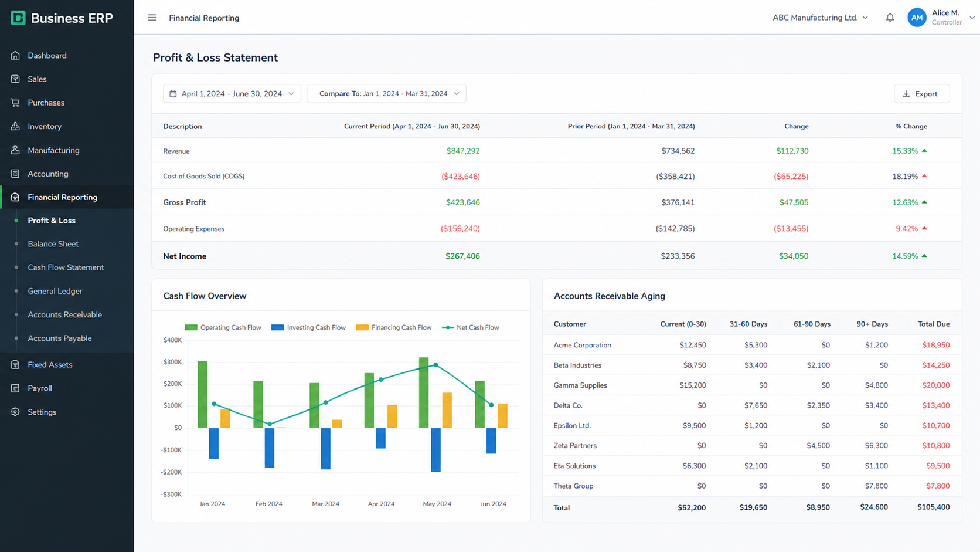Open the notifications bell
The image size is (980, 552).
pos(890,18)
